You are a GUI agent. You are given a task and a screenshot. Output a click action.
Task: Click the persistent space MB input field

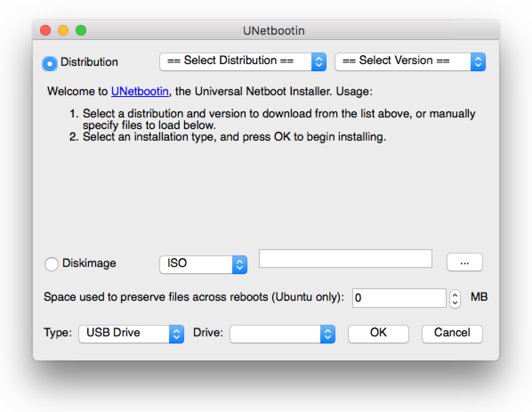(x=399, y=298)
